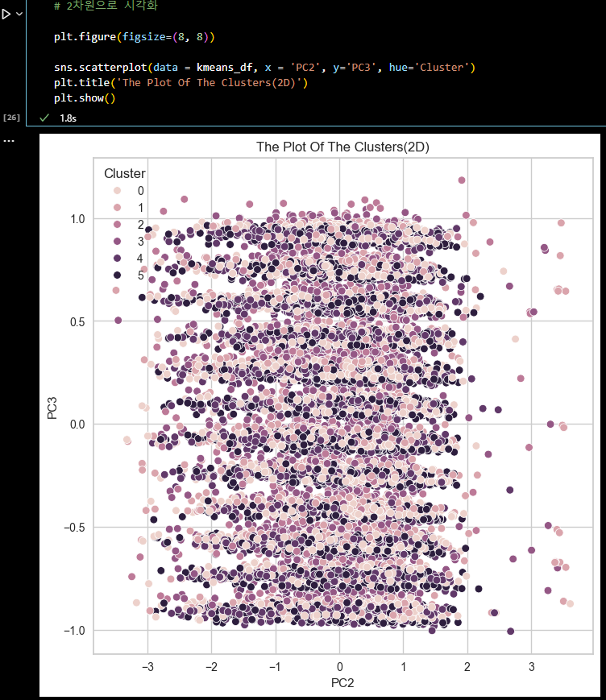Click the green success checkmark icon
Viewport: 606px width, 700px height.
pos(44,118)
